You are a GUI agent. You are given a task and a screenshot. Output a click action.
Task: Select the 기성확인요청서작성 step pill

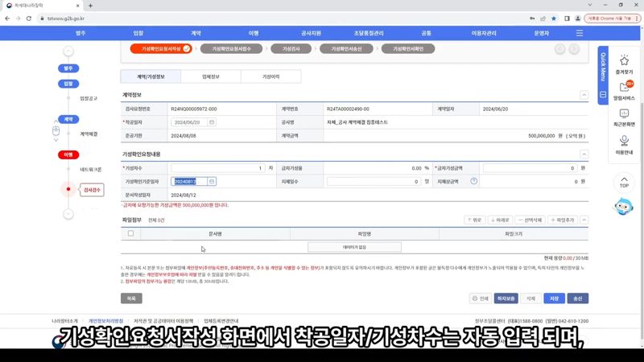161,49
